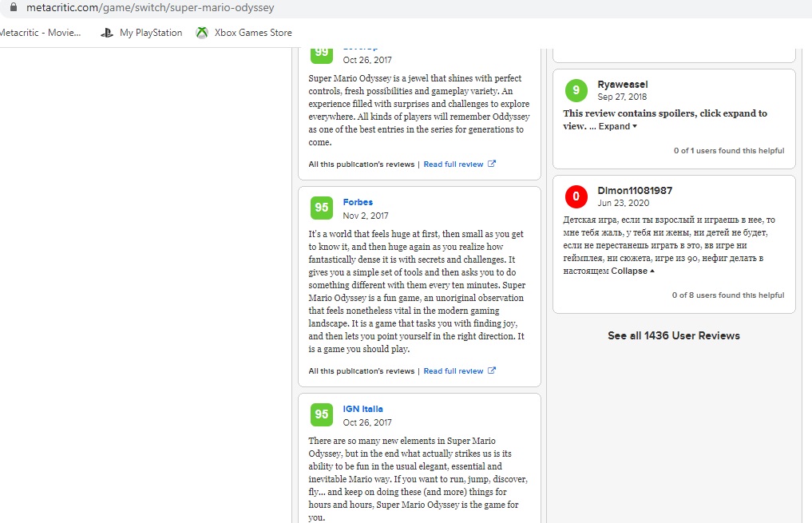Open Read full review for the Oct 26 review
The image size is (812, 523).
point(454,164)
